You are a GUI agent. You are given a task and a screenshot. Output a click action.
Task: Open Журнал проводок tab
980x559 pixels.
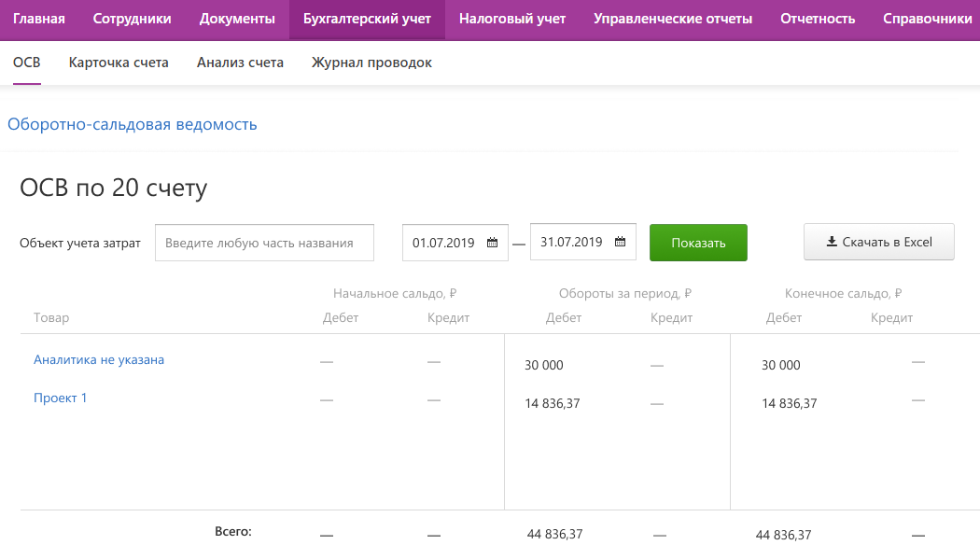371,63
